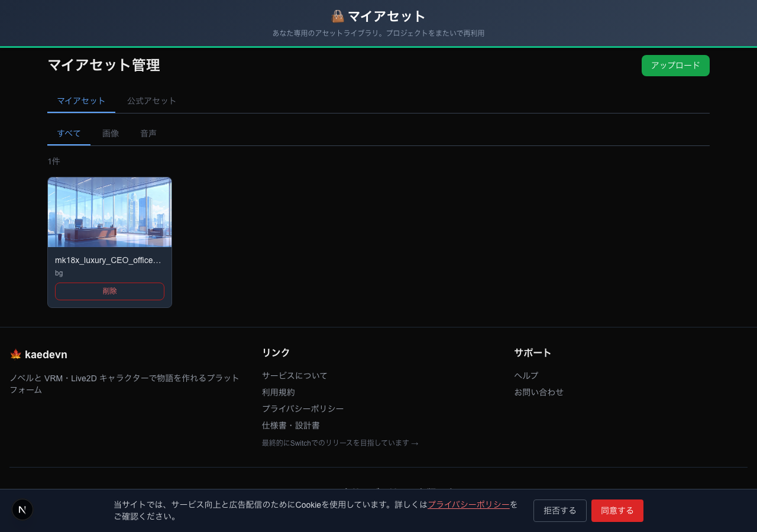Select the すべて filter tab

point(69,134)
